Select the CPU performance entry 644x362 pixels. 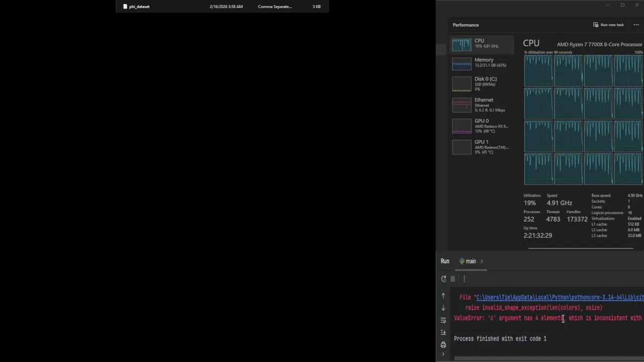pos(482,44)
